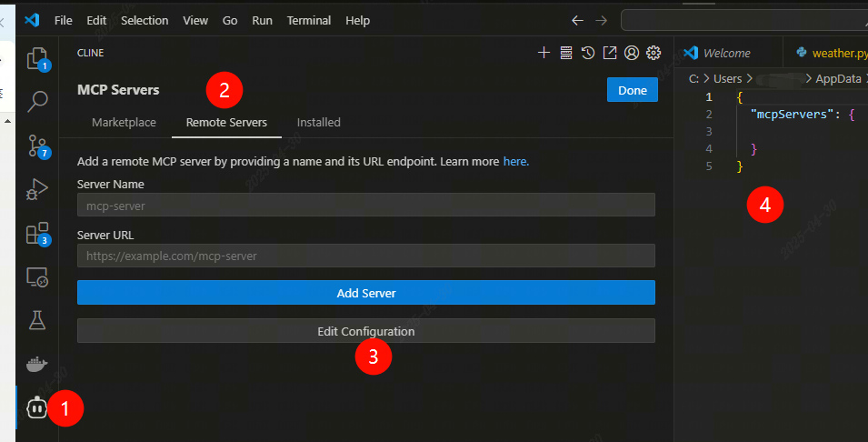Open Cline in editor popout icon
868x442 pixels.
tap(610, 53)
